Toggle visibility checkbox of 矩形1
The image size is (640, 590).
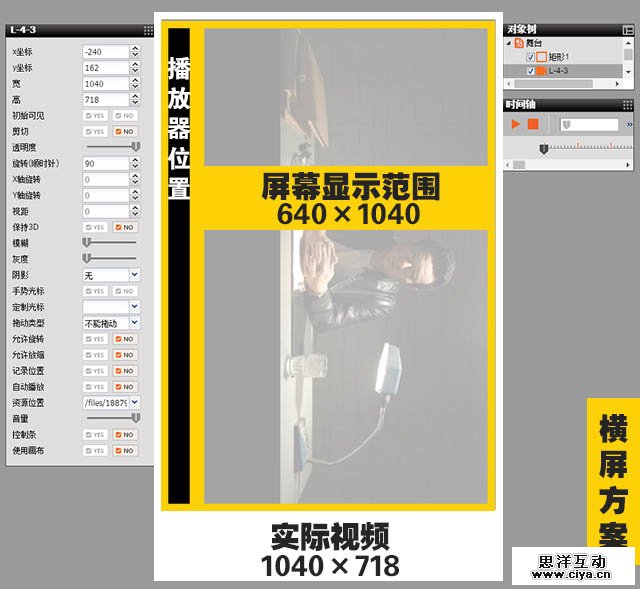pos(531,57)
